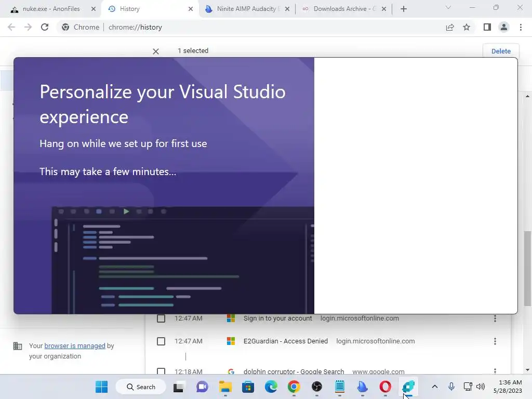Image resolution: width=532 pixels, height=399 pixels.
Task: Show hidden system tray icons
Action: [x=435, y=387]
